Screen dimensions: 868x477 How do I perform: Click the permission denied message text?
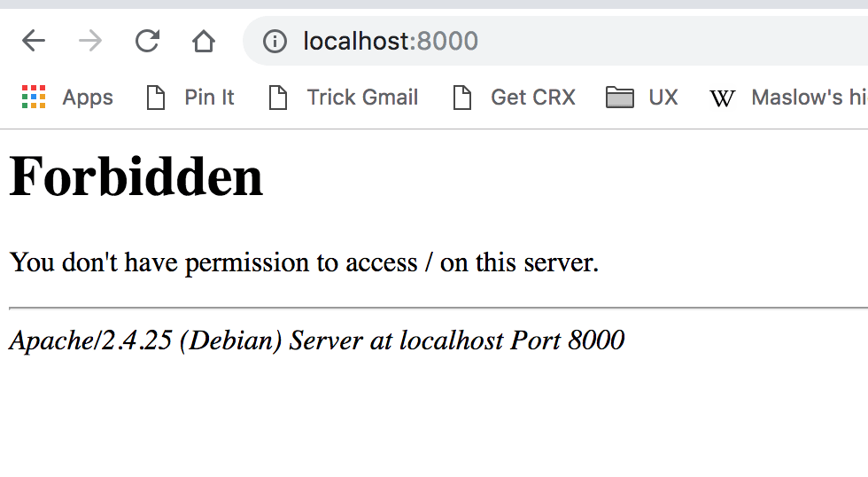(x=304, y=262)
